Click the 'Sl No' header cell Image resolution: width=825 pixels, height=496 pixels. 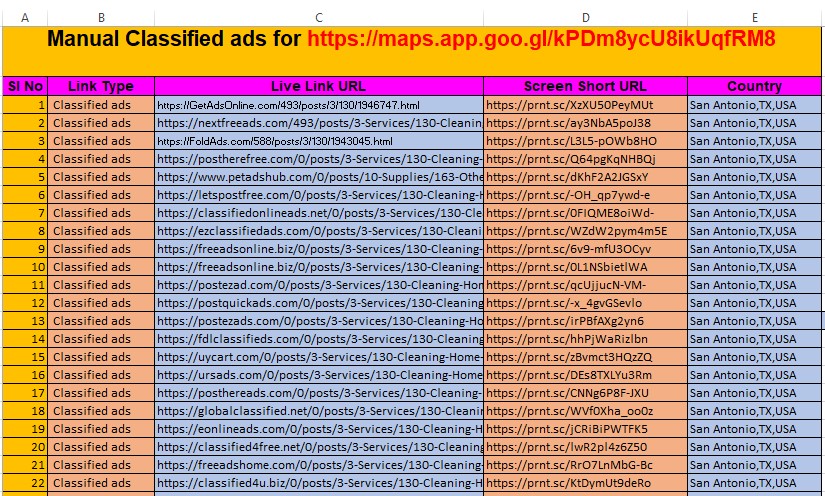coord(25,86)
